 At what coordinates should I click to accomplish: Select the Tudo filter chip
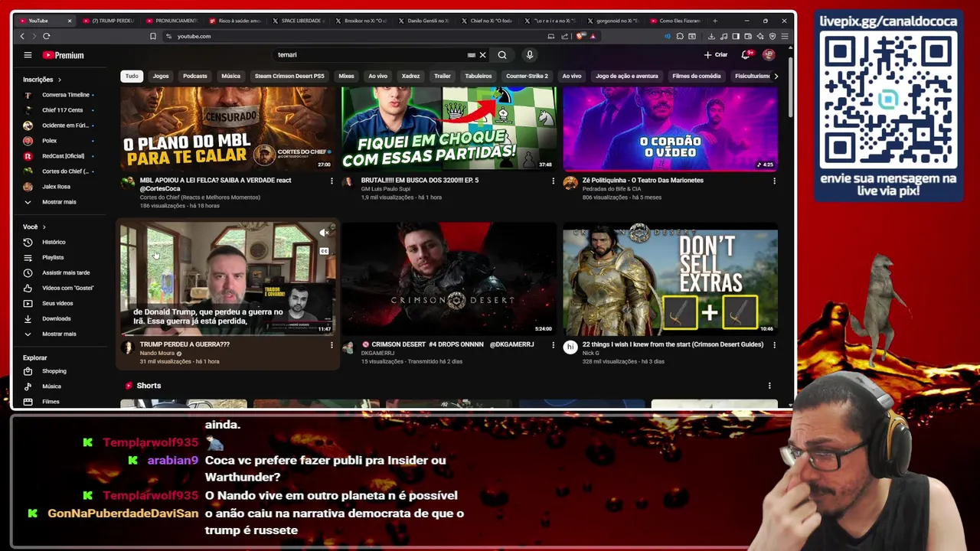point(132,76)
